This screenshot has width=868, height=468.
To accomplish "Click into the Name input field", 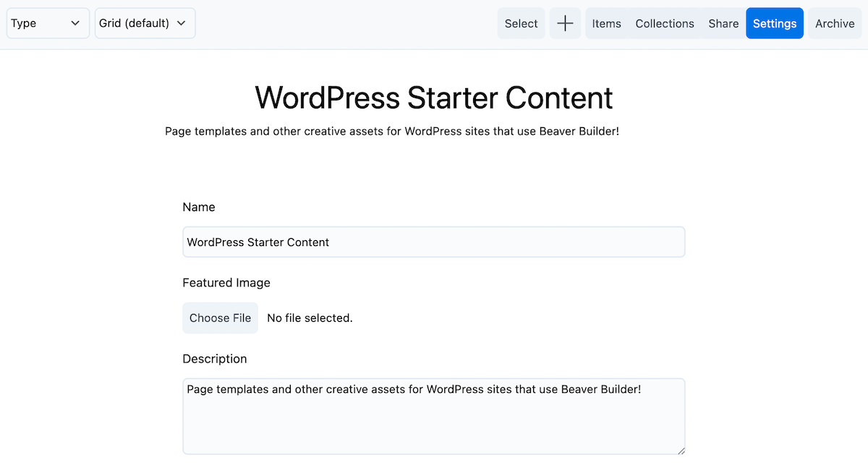I will [434, 242].
